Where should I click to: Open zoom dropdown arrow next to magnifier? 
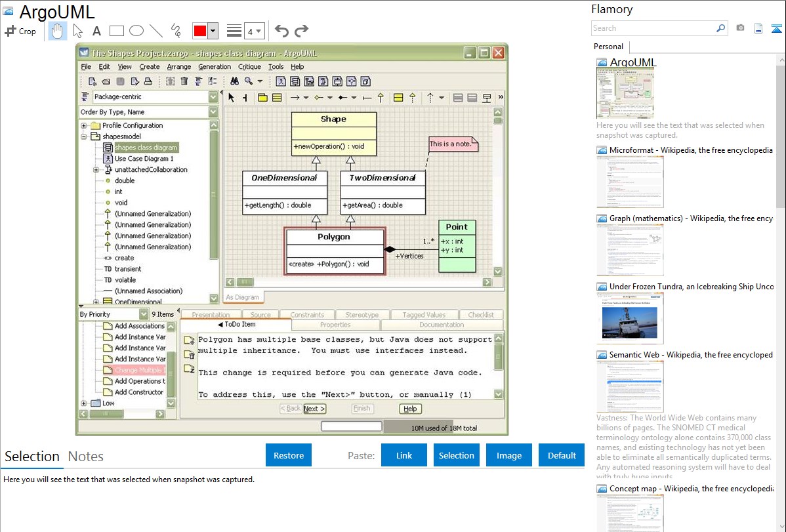pos(260,81)
